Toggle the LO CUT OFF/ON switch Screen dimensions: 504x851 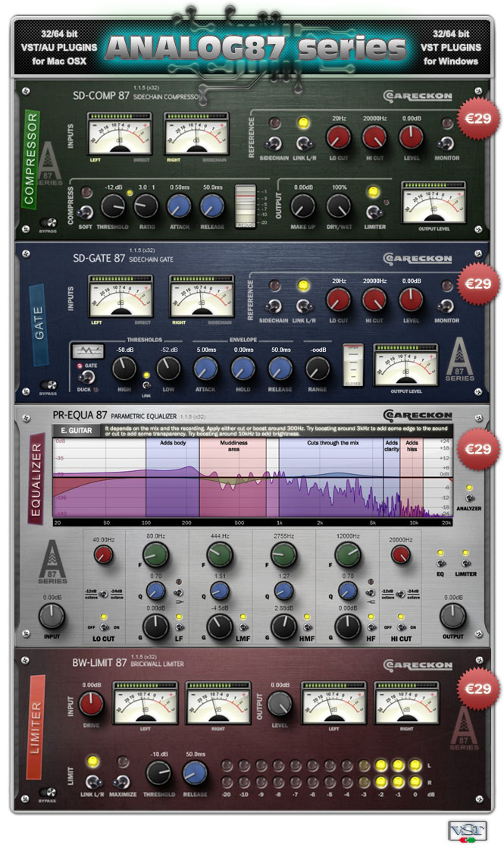pos(103,627)
